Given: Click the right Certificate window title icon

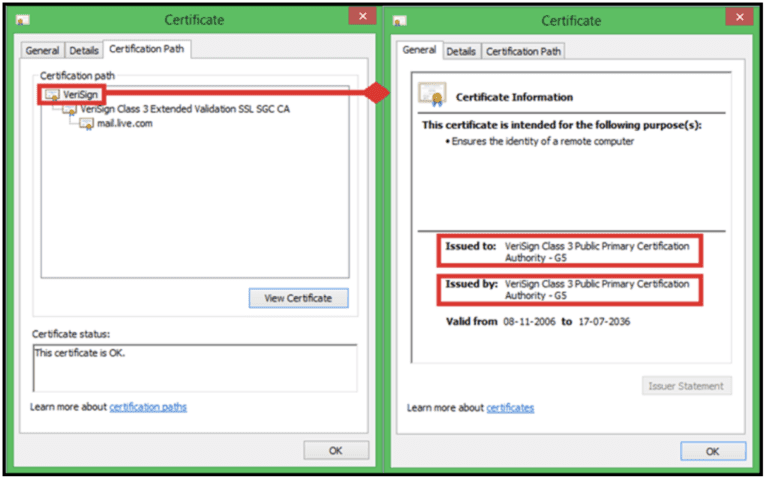Looking at the screenshot, I should (x=400, y=21).
